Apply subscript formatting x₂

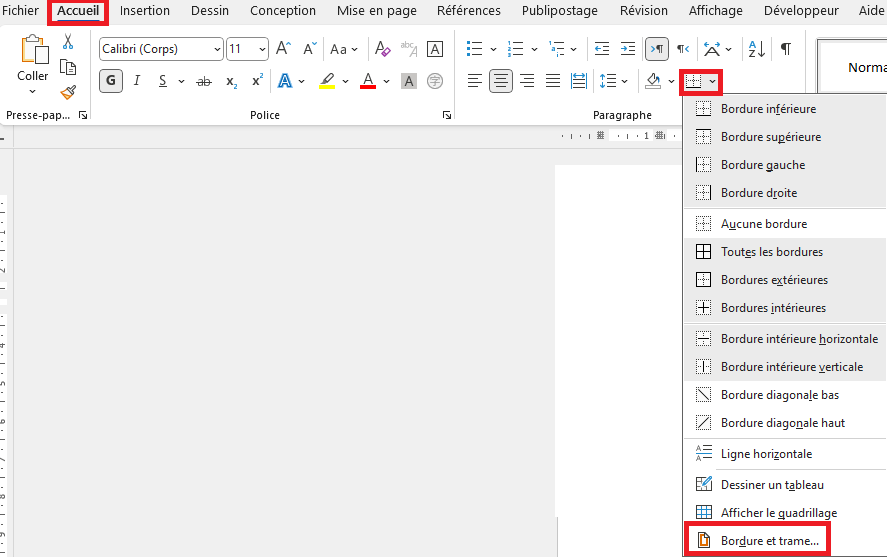231,82
